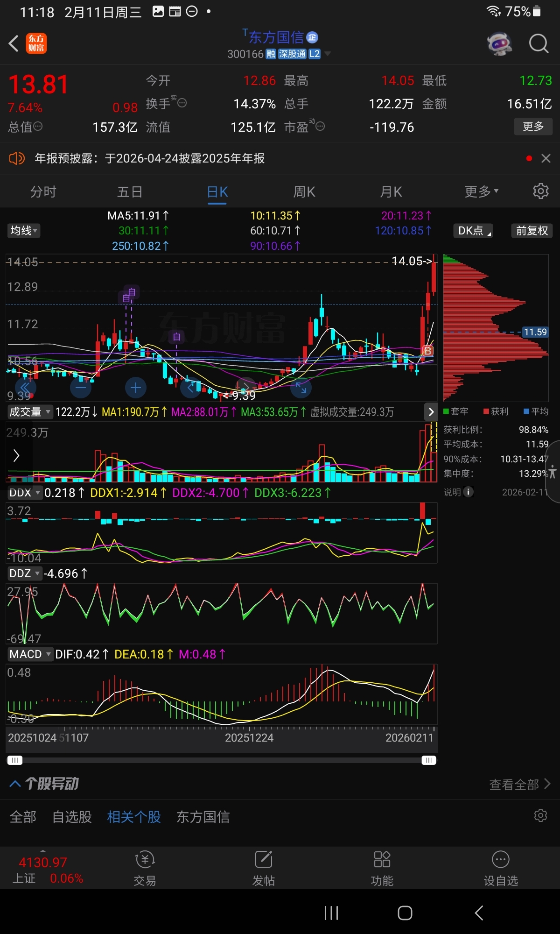The width and height of the screenshot is (560, 934).
Task: Select the 全部 filter tab
Action: (23, 817)
